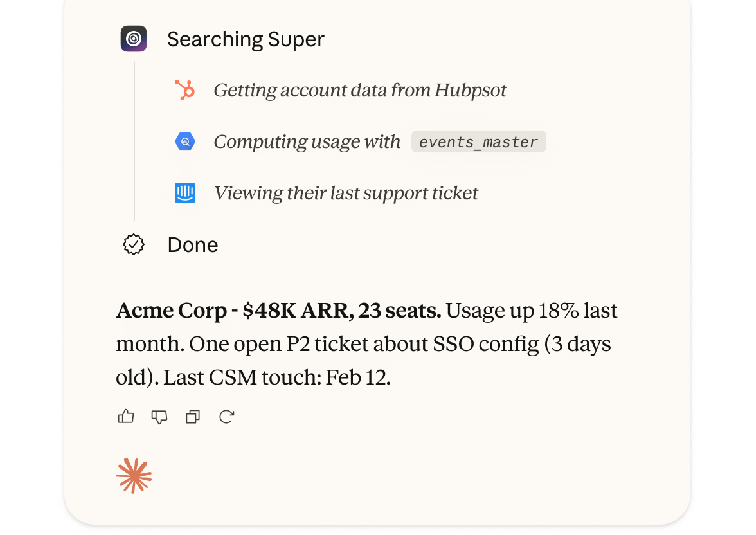
Task: Copy the Acme Corp response
Action: click(x=192, y=417)
